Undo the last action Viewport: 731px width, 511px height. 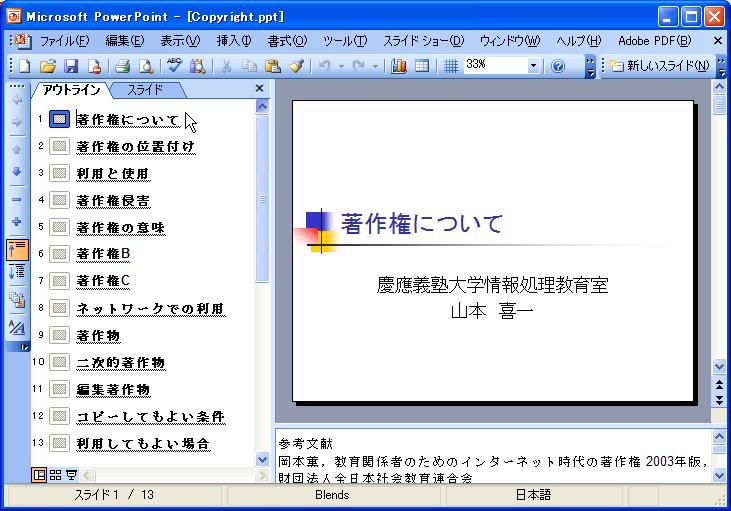click(325, 66)
